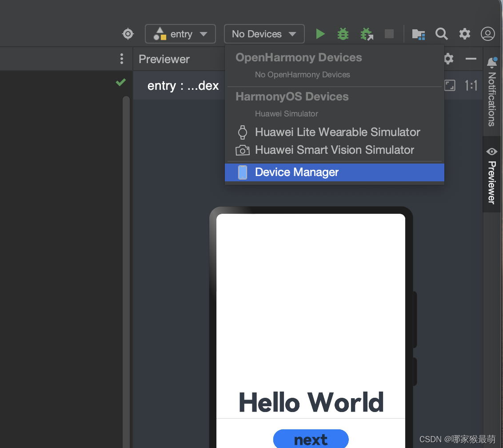Open the No Devices dropdown
Screen dimensions: 503x448
click(x=264, y=34)
